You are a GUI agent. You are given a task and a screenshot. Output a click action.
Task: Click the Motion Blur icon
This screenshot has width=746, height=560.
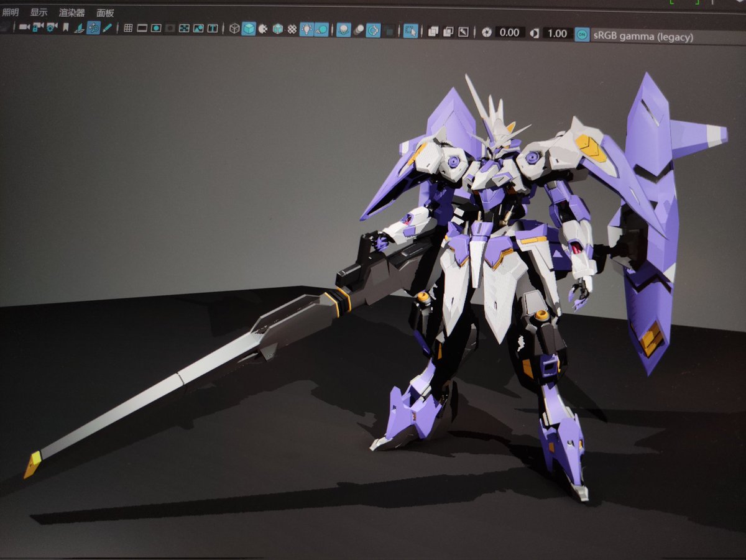[358, 29]
